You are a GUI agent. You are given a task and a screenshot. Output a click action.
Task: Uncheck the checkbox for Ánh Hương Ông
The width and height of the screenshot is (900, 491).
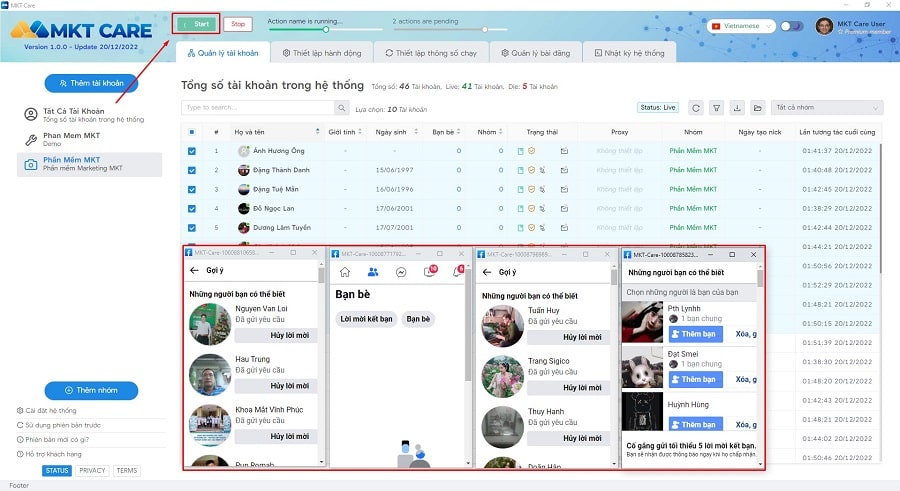click(x=192, y=151)
